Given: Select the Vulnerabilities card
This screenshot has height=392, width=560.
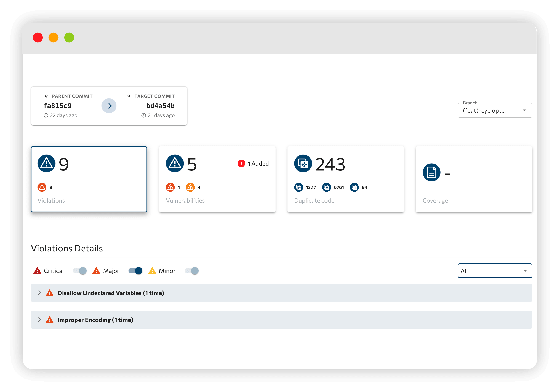Looking at the screenshot, I should [217, 179].
